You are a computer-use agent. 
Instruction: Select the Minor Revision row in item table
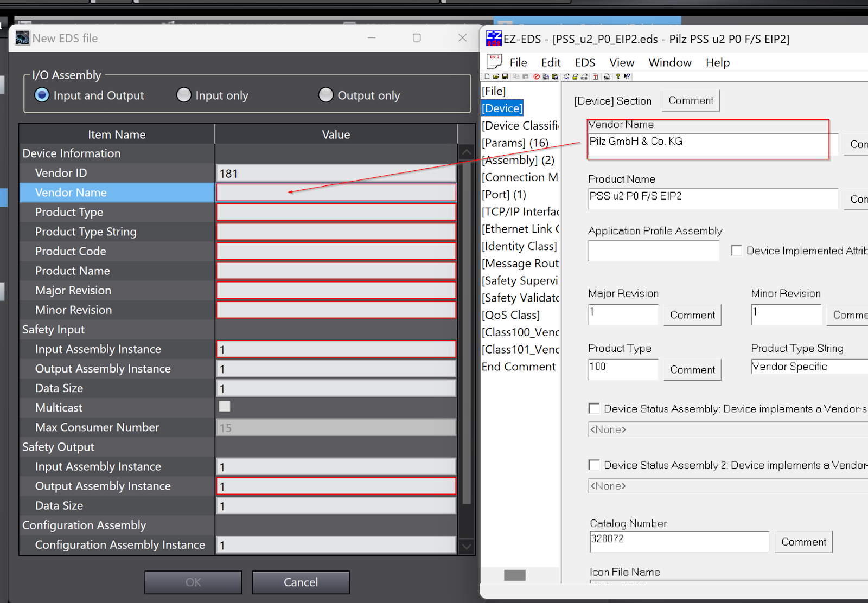117,310
